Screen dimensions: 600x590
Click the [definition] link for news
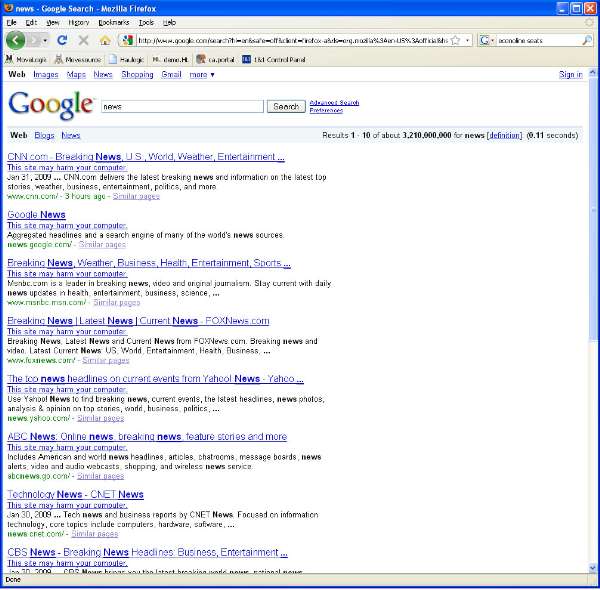[x=504, y=135]
